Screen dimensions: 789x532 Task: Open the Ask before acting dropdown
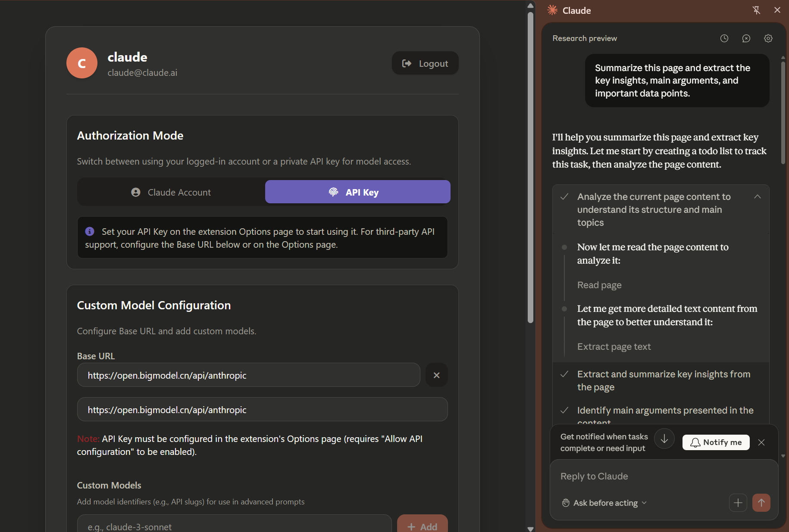[x=605, y=503]
